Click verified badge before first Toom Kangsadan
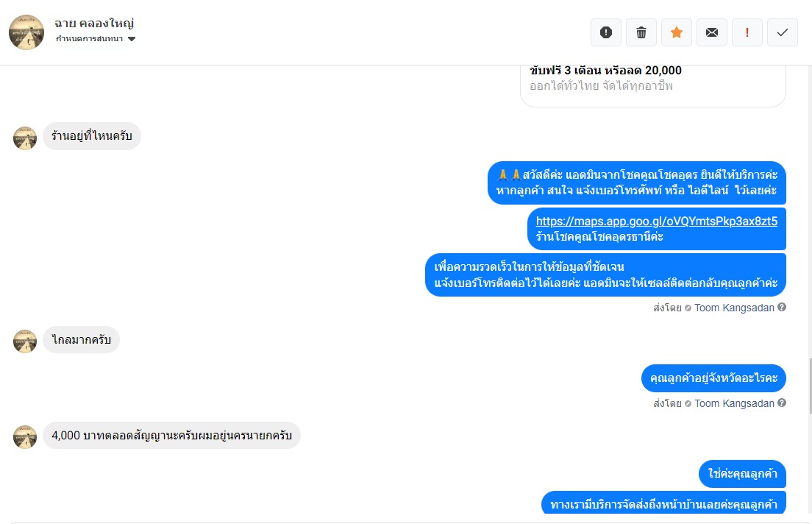 point(688,308)
